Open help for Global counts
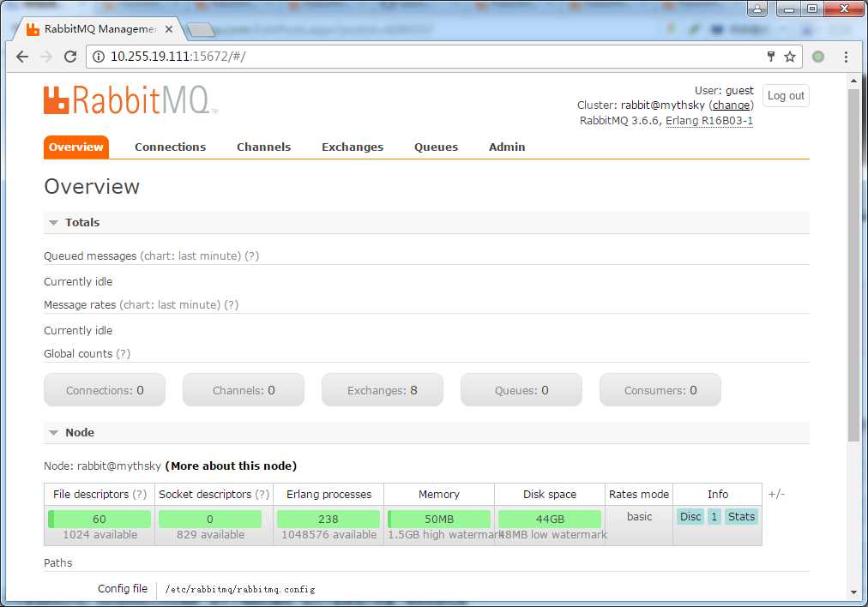 tap(123, 353)
